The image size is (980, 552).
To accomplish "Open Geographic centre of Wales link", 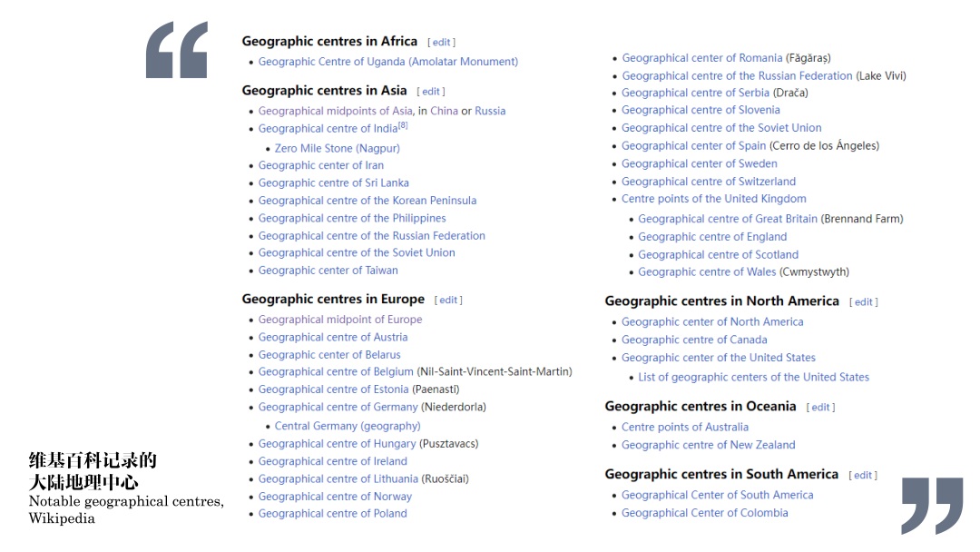I will pos(707,272).
